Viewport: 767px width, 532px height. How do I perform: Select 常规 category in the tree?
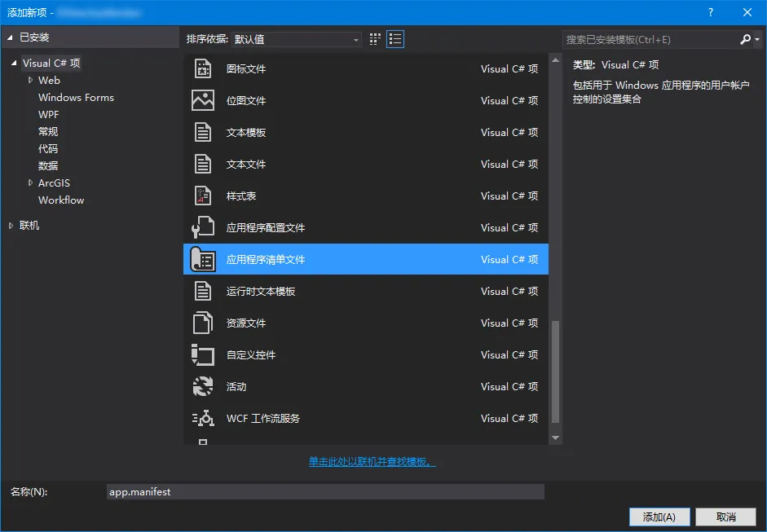coord(48,131)
